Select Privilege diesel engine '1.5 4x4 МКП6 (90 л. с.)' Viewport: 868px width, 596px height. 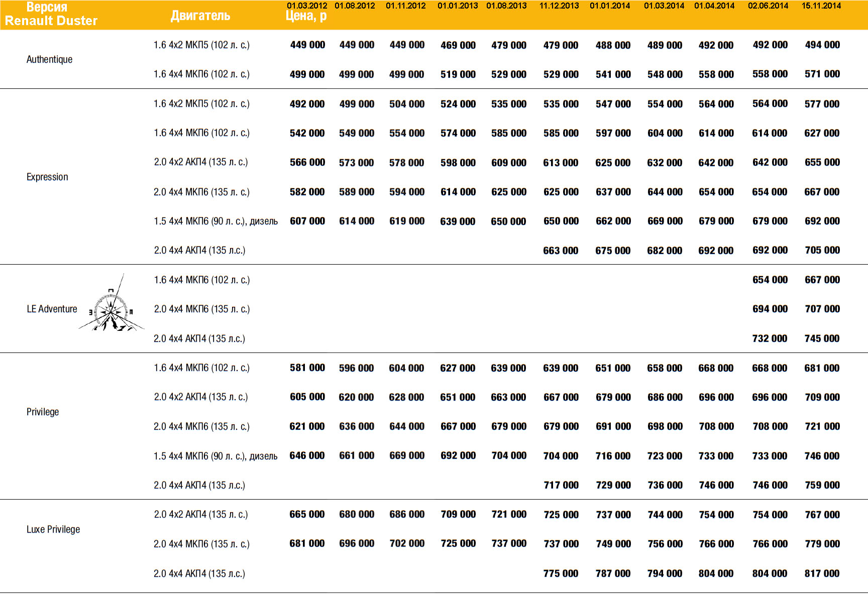(215, 456)
